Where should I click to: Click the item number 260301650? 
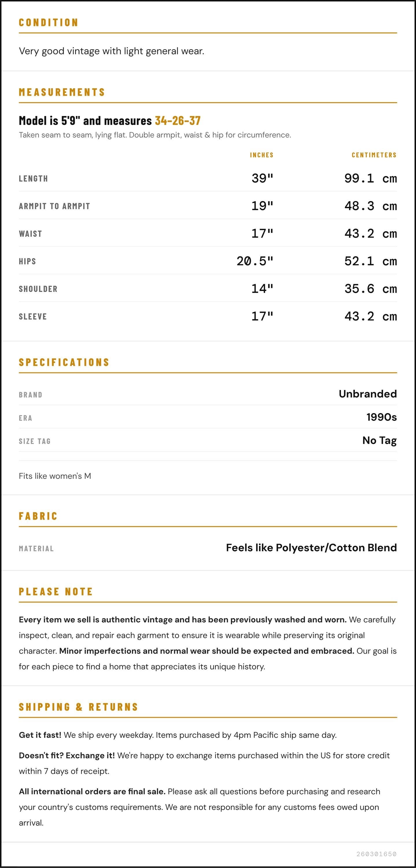pos(376,854)
